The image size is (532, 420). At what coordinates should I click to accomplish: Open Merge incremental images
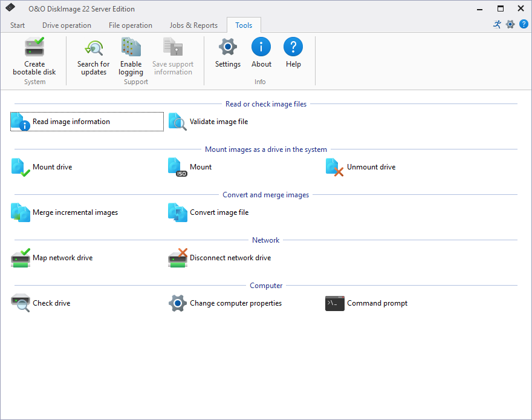[x=75, y=212]
